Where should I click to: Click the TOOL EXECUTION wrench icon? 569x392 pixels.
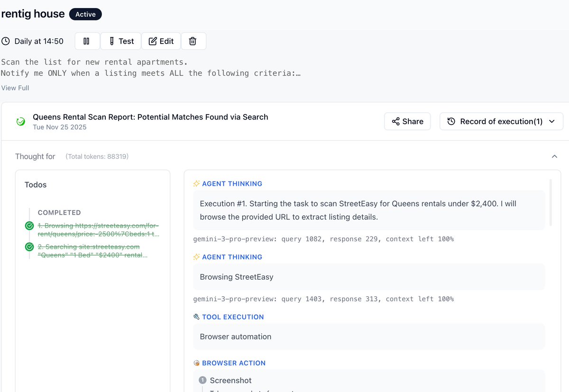[x=196, y=317]
